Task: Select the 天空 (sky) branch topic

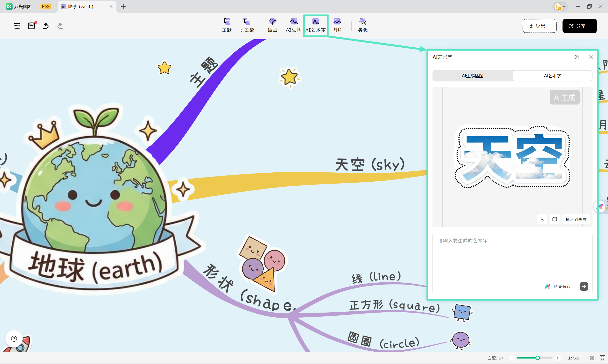Action: 370,164
